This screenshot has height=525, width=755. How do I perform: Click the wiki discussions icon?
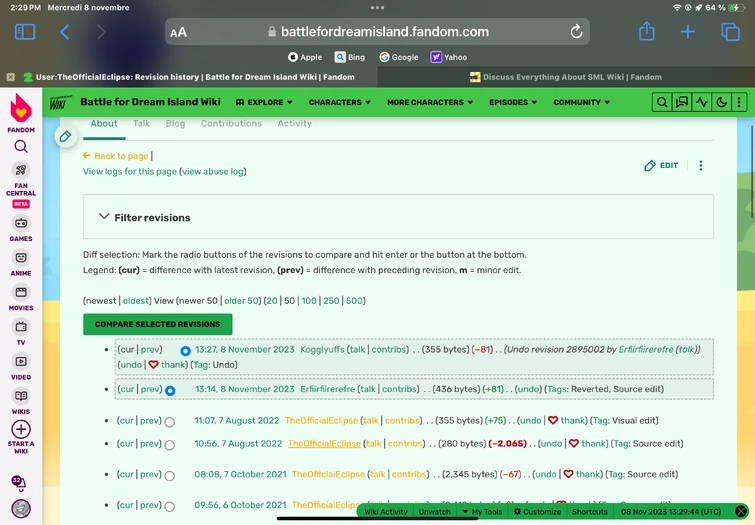(x=682, y=102)
